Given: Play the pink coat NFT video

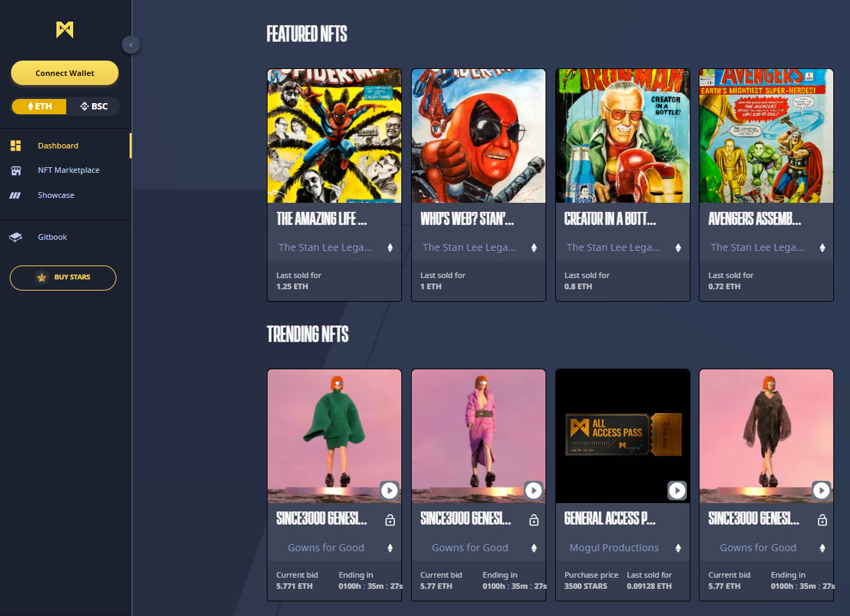Looking at the screenshot, I should tap(534, 491).
